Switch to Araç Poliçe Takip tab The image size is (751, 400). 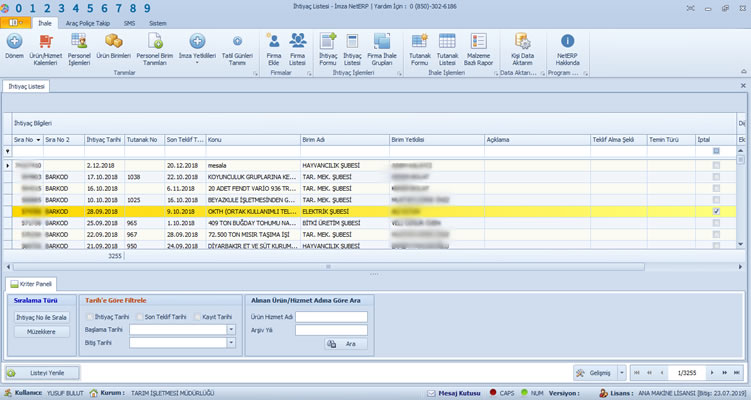[88, 23]
